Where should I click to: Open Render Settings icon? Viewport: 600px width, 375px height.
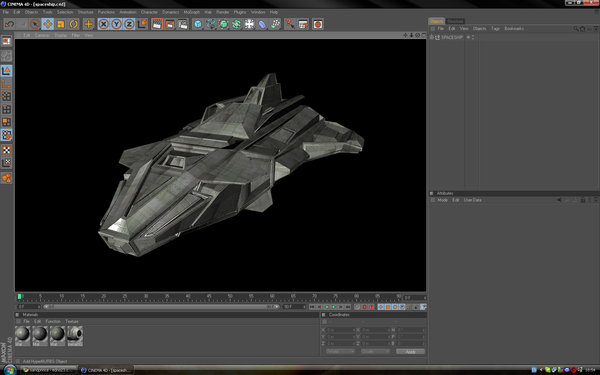(183, 24)
